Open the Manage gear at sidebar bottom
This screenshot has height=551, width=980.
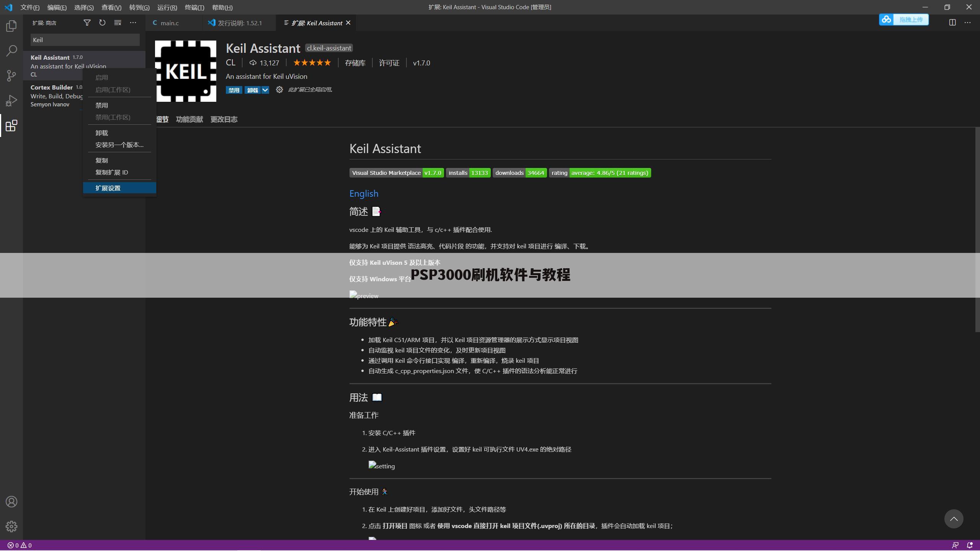coord(11,527)
